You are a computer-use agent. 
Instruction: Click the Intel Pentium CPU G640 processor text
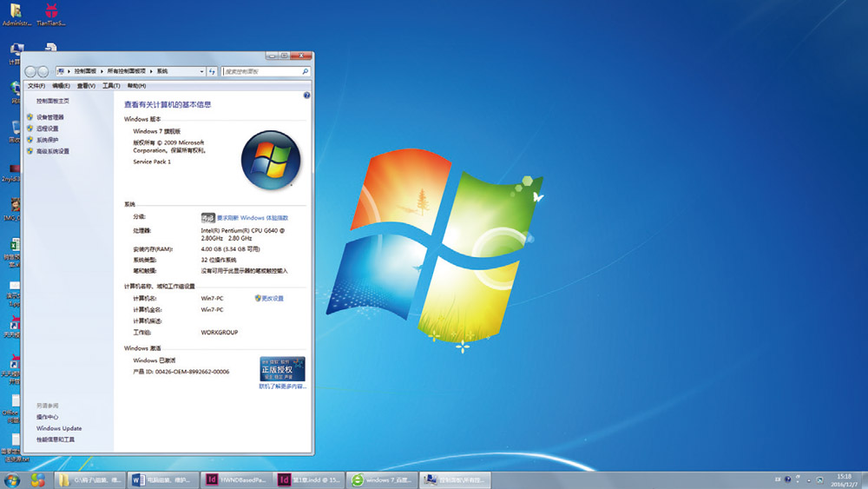242,235
